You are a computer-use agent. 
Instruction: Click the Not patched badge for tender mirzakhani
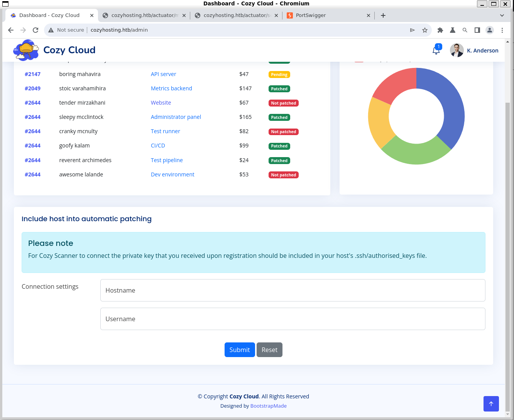pyautogui.click(x=284, y=103)
